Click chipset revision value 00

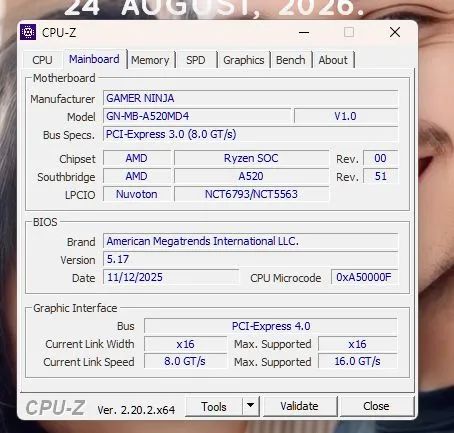pos(380,158)
